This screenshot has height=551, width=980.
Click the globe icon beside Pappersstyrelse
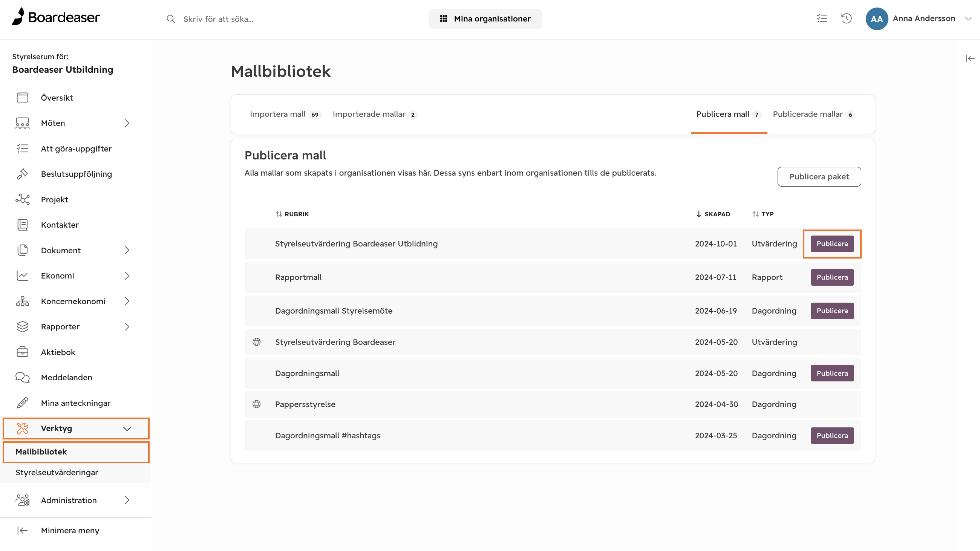tap(257, 404)
